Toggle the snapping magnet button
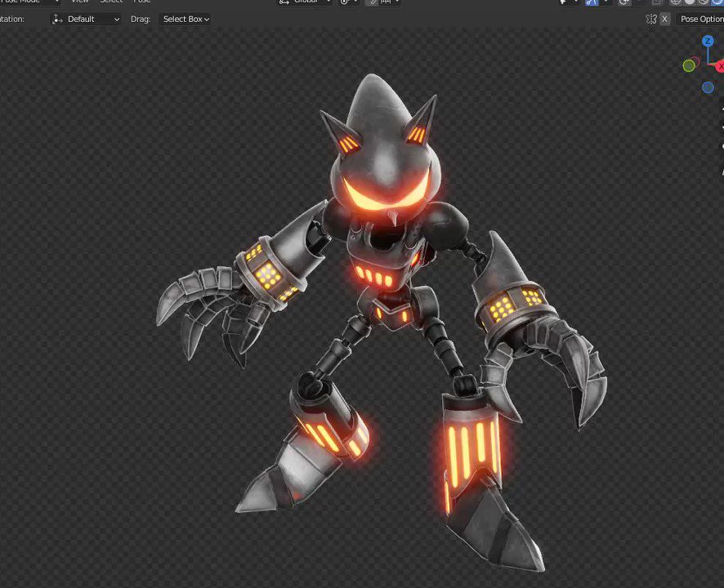The height and width of the screenshot is (588, 724). (372, 2)
